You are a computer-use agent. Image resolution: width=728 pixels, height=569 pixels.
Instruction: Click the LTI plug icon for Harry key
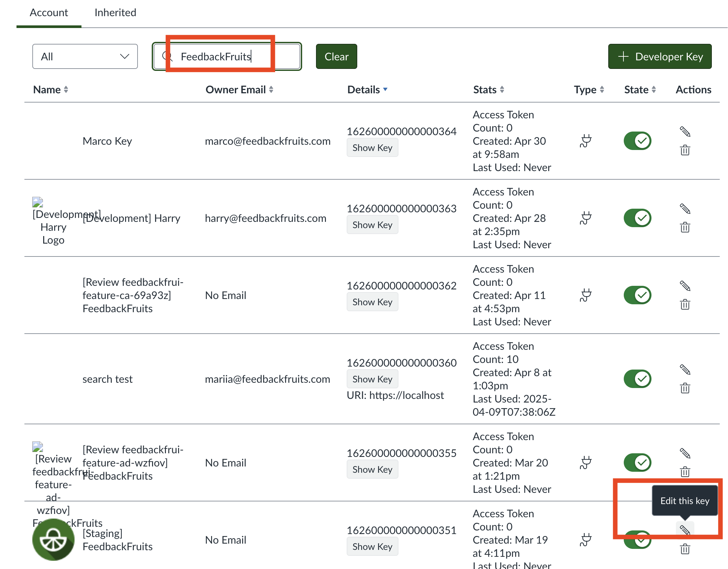coord(586,218)
